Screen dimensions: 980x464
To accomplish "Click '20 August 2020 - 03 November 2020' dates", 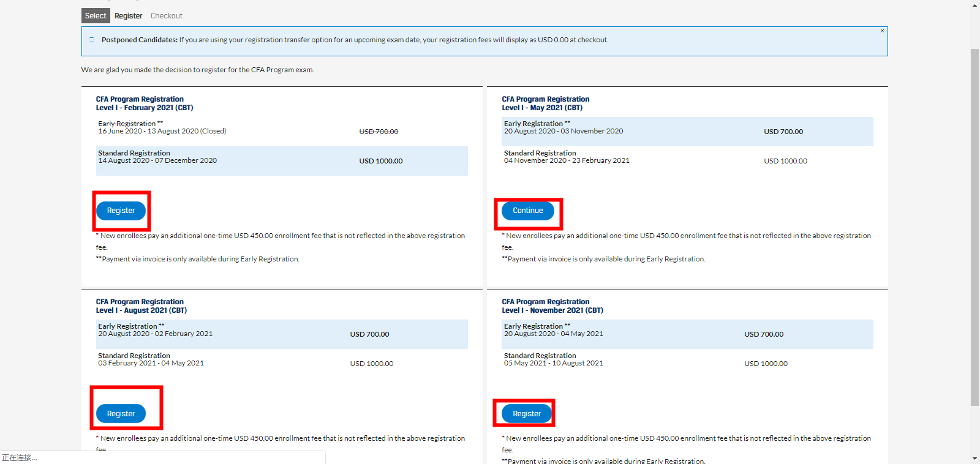I will (x=563, y=131).
